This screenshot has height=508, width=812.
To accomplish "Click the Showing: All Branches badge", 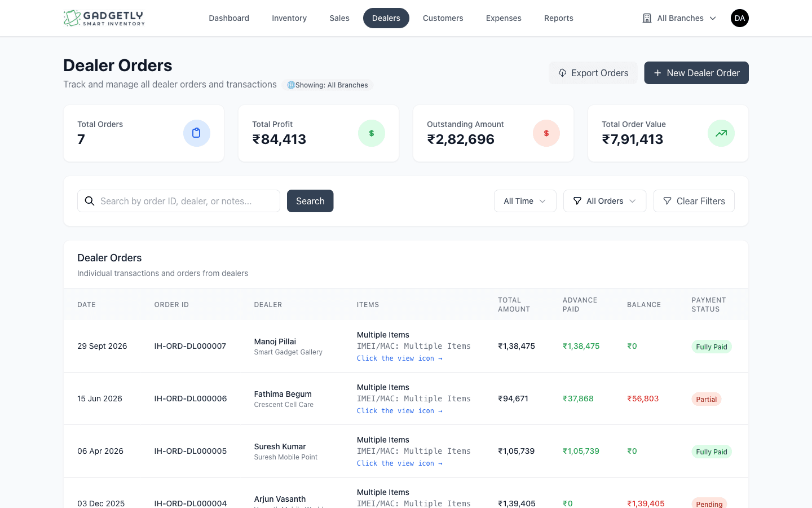I will pos(328,85).
